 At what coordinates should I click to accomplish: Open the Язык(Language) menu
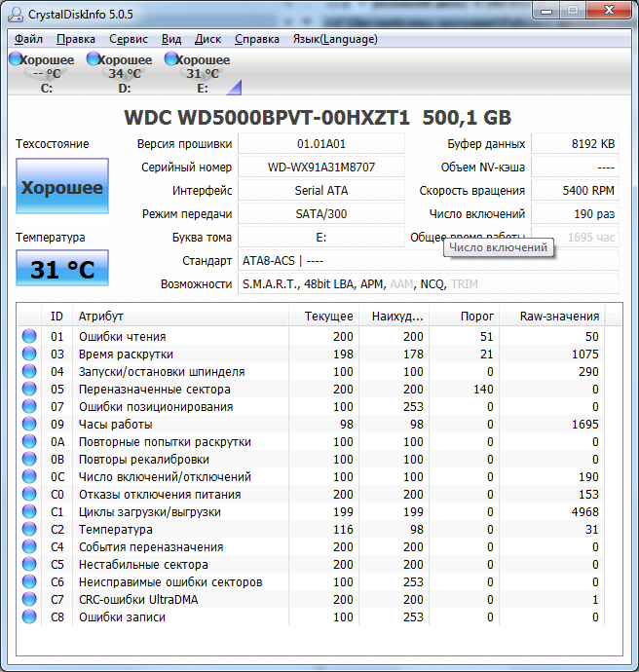[x=334, y=39]
